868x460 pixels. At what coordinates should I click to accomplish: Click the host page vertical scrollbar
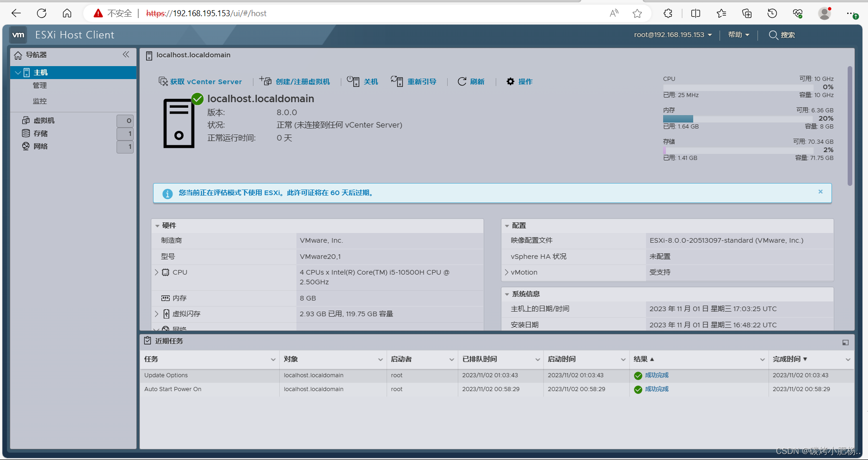pyautogui.click(x=850, y=126)
